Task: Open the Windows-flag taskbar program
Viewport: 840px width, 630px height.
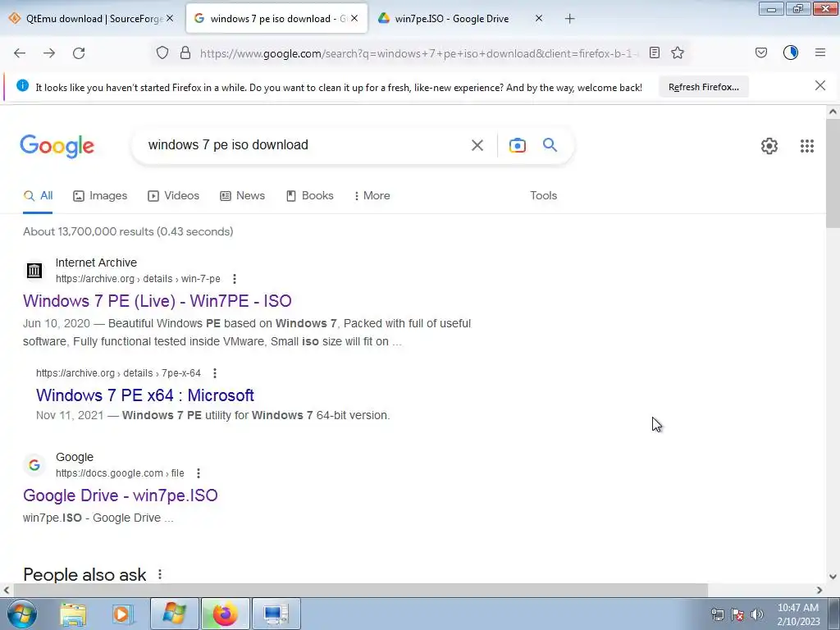Action: pyautogui.click(x=175, y=614)
